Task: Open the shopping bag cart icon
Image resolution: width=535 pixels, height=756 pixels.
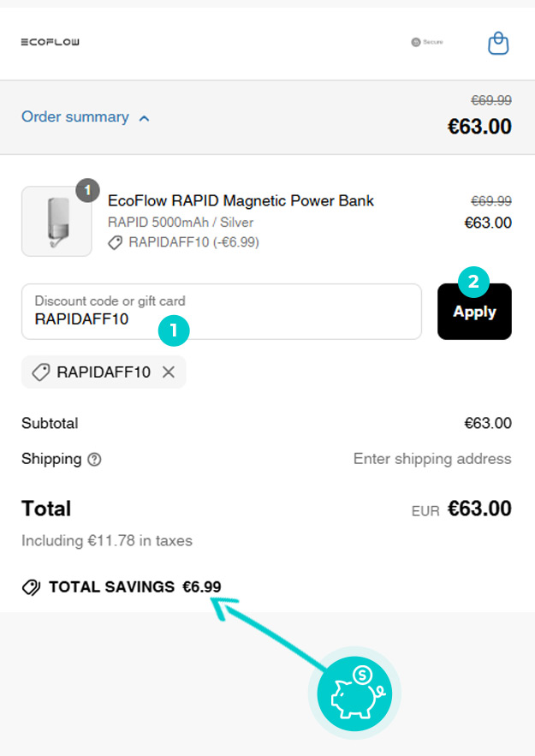Action: click(498, 43)
